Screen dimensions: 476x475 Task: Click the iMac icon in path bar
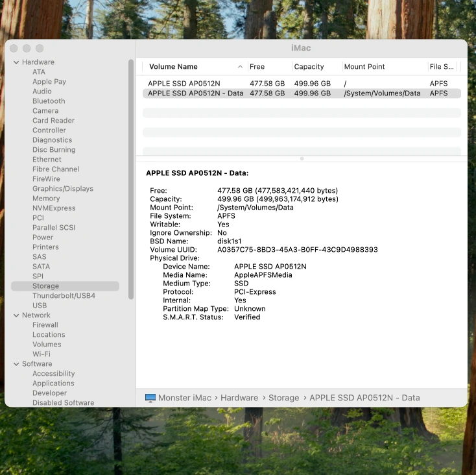(x=150, y=398)
